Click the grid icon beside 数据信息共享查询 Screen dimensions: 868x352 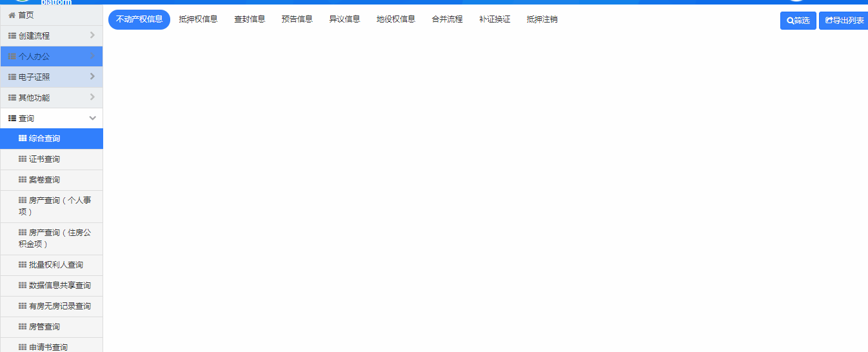coord(23,286)
